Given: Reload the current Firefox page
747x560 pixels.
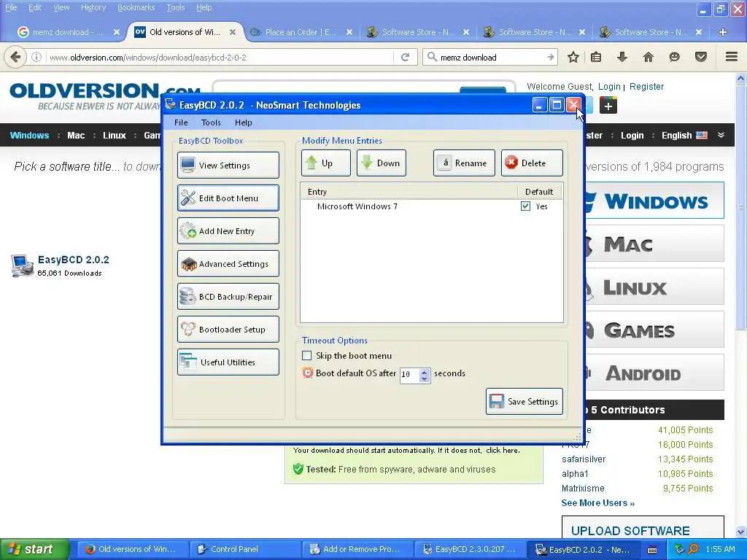Looking at the screenshot, I should coord(405,57).
